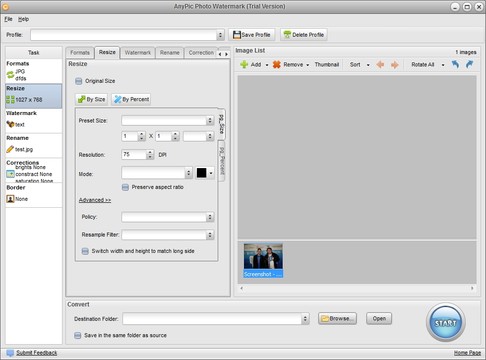Expand the Remove dropdown arrow
The image size is (486, 360).
308,65
